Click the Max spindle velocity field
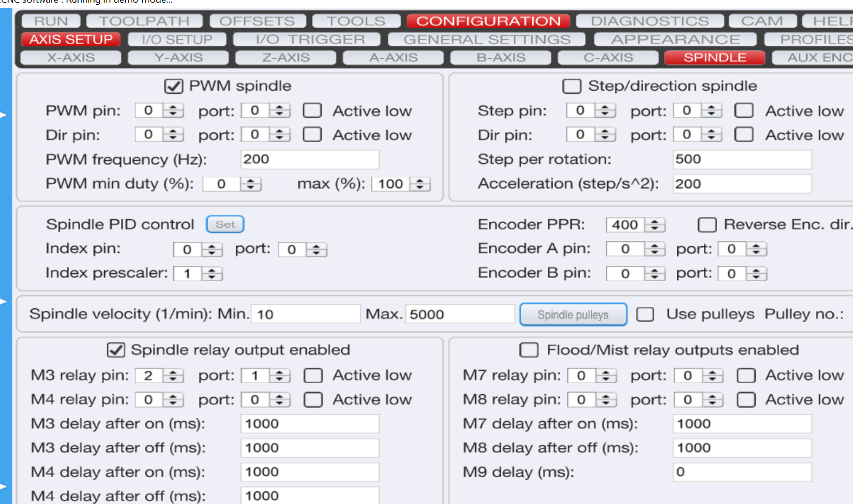This screenshot has height=504, width=853. 460,315
